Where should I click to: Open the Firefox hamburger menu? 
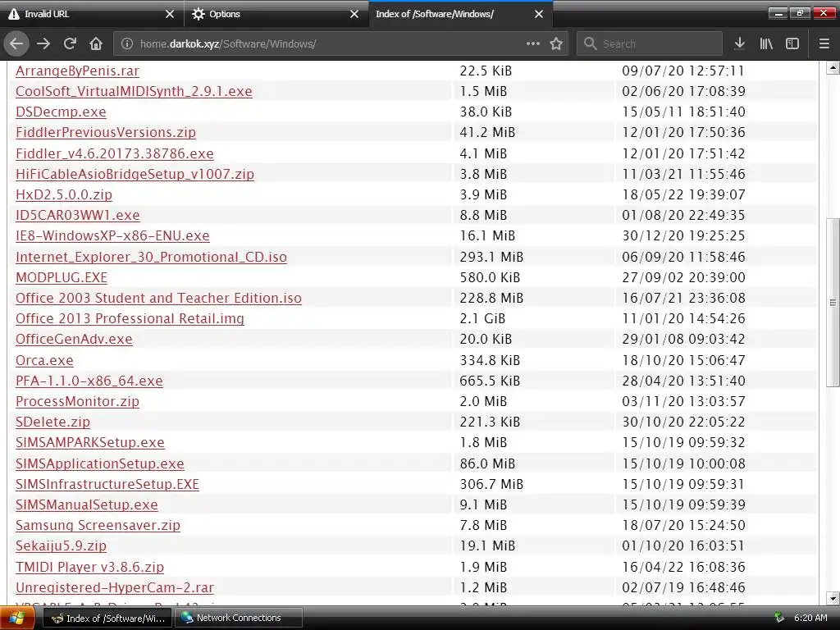pyautogui.click(x=824, y=43)
